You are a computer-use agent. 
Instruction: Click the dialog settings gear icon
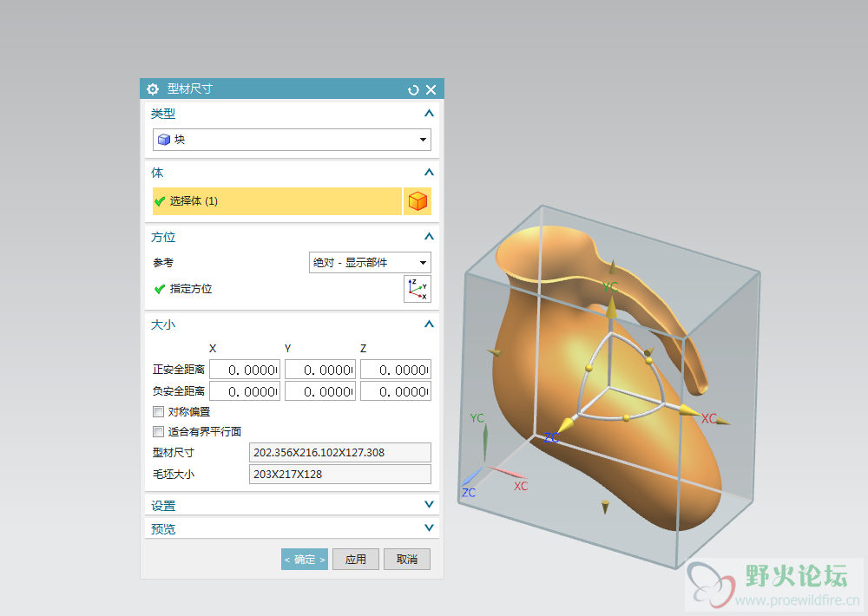coord(153,89)
